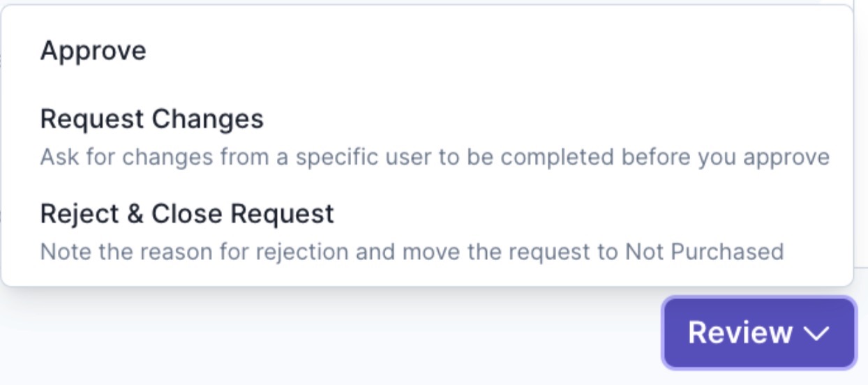This screenshot has height=385, width=868.
Task: Click the purple Review button
Action: (x=758, y=333)
